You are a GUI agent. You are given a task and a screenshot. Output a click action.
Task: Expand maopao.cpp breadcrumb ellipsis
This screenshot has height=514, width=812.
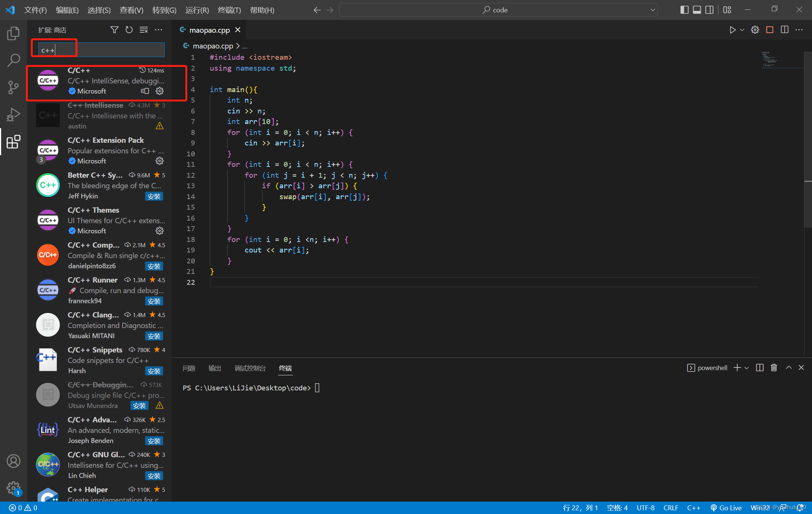(245, 46)
